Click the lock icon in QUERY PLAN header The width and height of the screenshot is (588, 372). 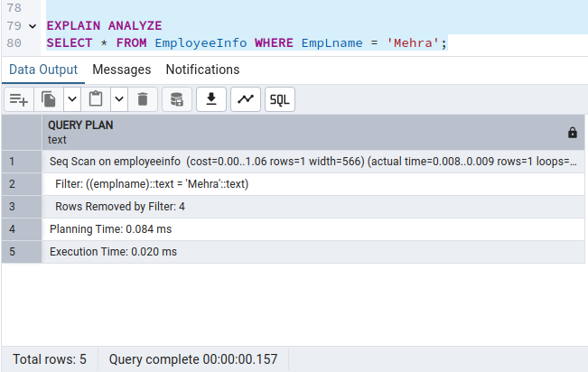tap(572, 133)
